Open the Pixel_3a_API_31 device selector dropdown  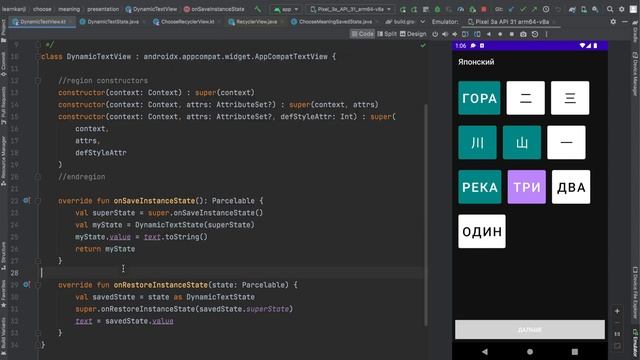[350, 9]
